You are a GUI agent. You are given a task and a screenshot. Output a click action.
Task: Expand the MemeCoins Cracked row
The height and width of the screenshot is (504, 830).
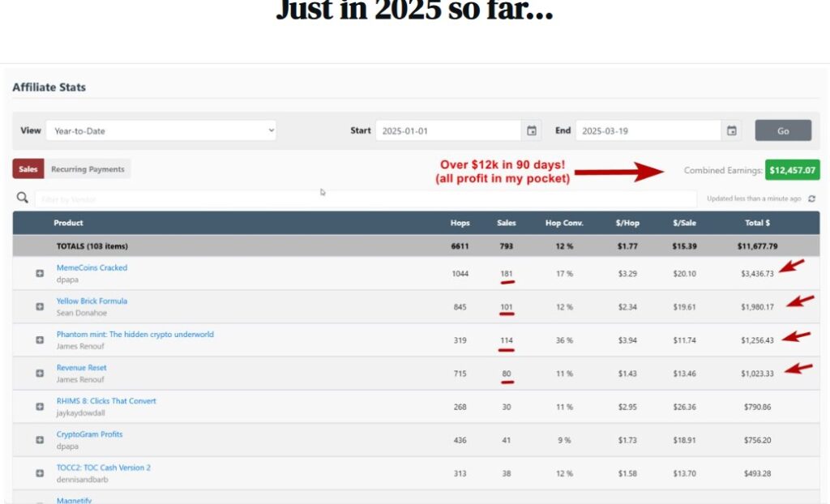coord(40,273)
